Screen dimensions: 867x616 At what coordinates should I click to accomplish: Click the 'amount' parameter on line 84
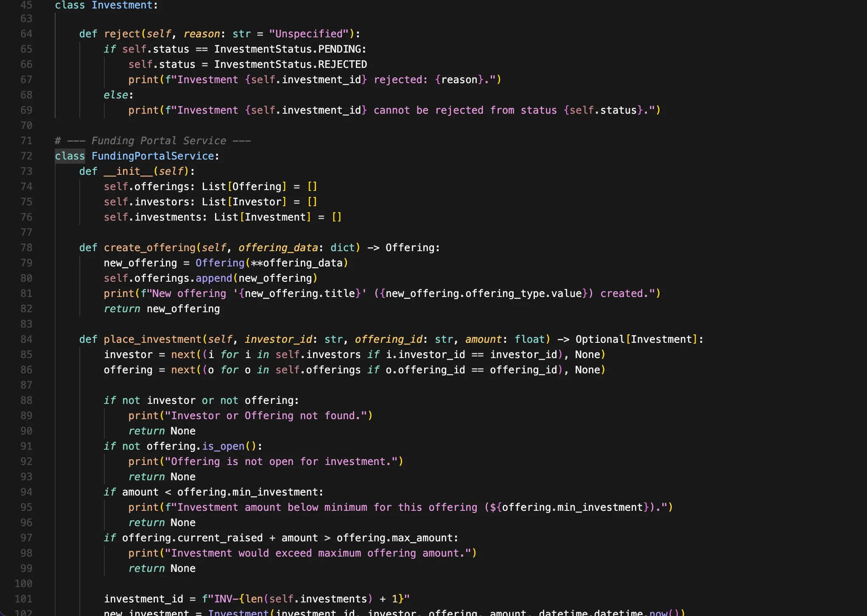pyautogui.click(x=484, y=339)
